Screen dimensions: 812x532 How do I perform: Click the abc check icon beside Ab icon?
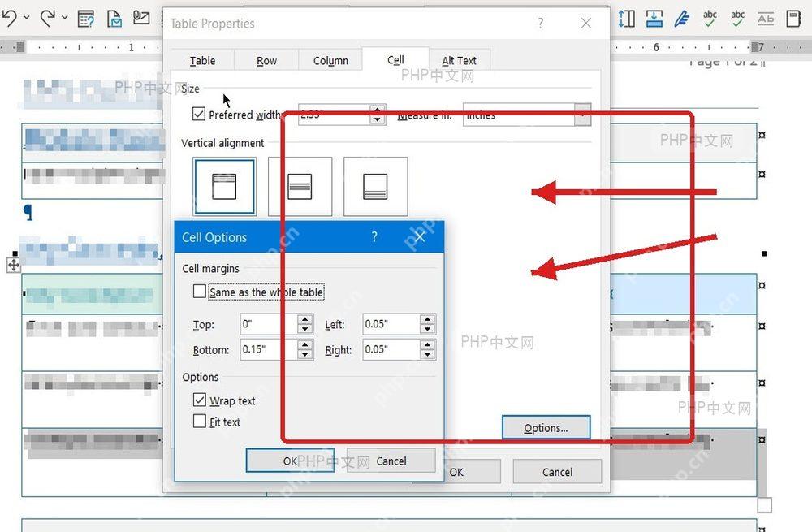(738, 19)
